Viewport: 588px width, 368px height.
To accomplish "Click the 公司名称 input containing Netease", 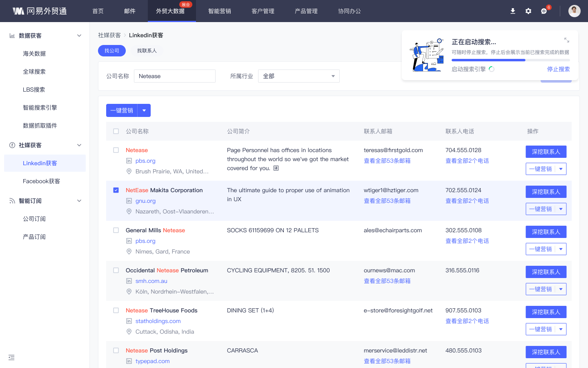I will click(x=175, y=76).
